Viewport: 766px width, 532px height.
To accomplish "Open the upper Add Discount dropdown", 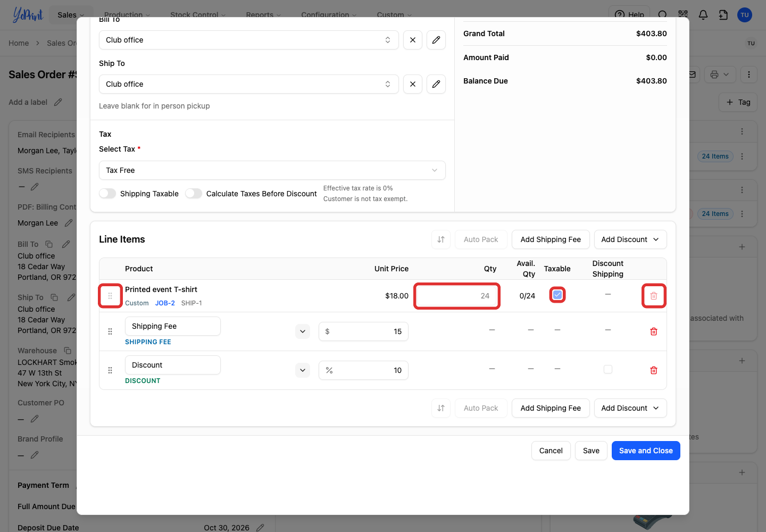I will 630,239.
